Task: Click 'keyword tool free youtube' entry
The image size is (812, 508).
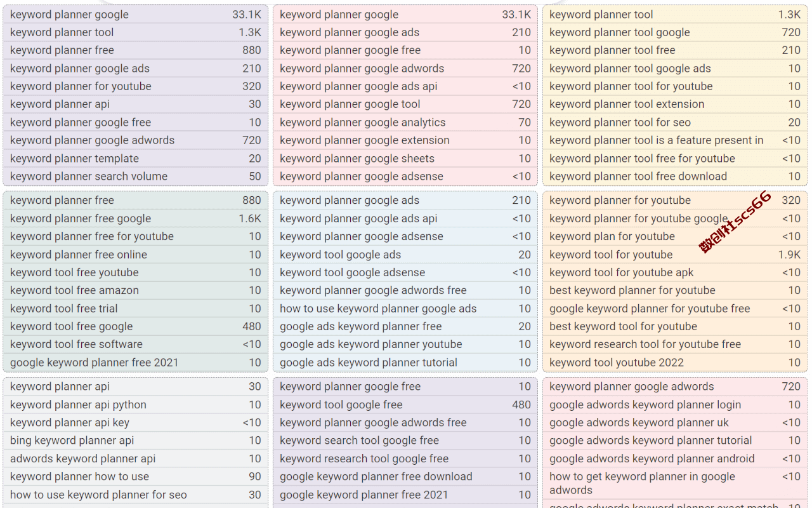Action: [x=135, y=272]
